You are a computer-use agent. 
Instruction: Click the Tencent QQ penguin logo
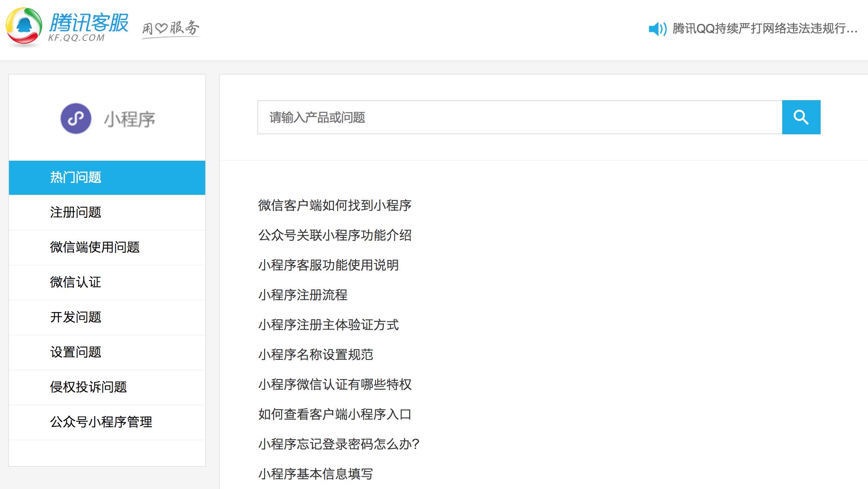[x=24, y=26]
